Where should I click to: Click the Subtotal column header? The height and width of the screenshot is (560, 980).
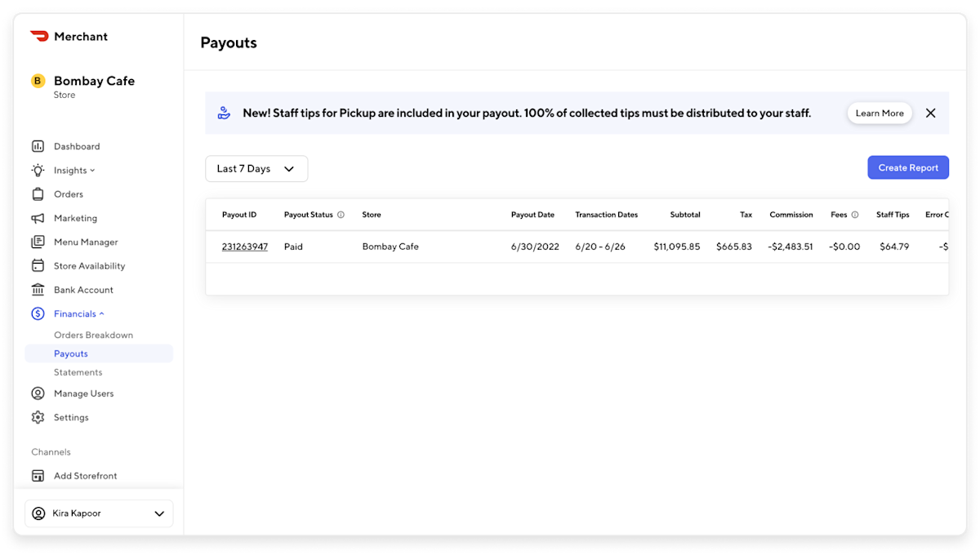(685, 215)
